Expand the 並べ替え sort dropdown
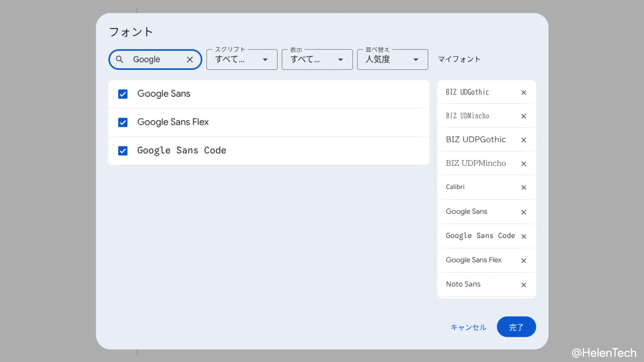The width and height of the screenshot is (644, 362). pos(392,60)
